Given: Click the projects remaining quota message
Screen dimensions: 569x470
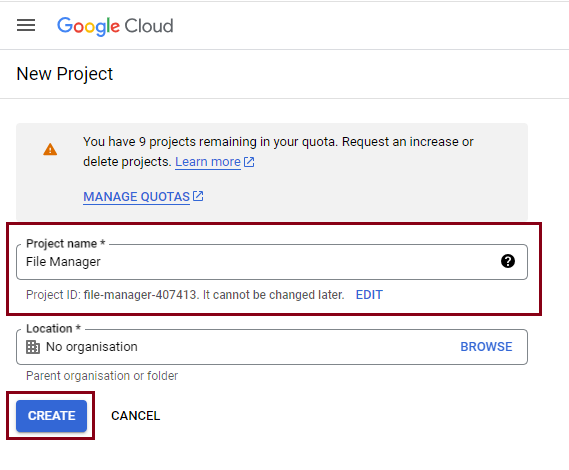Looking at the screenshot, I should tap(278, 151).
